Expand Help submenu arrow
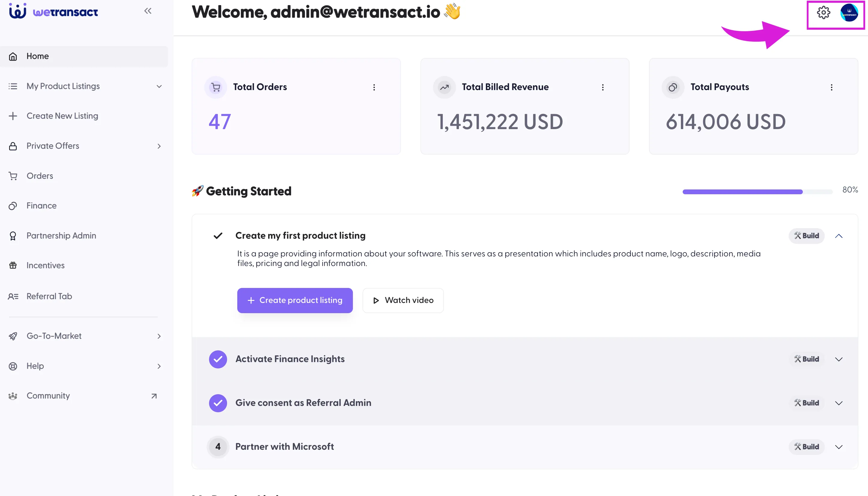The width and height of the screenshot is (868, 496). [159, 366]
